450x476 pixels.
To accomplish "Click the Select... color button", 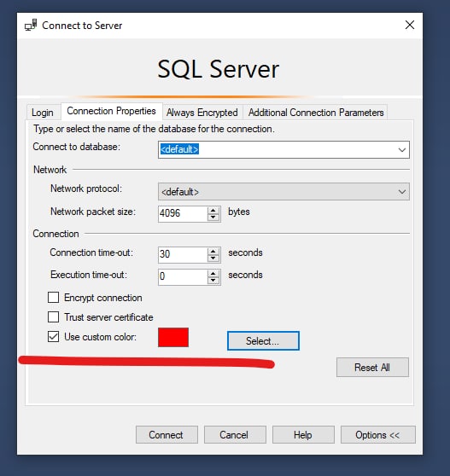I will point(263,341).
